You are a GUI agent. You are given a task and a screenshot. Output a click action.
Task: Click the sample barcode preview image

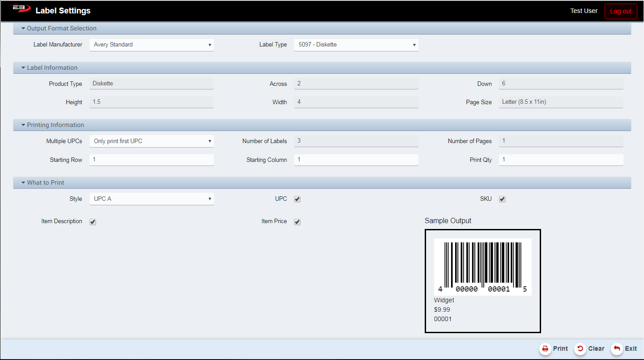(x=482, y=267)
